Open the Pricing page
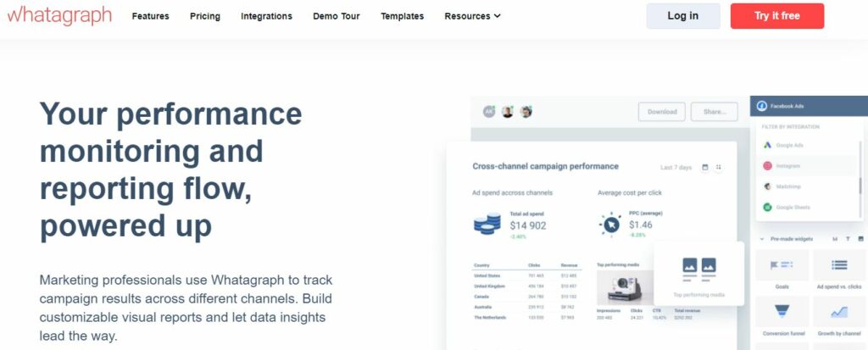The width and height of the screenshot is (868, 350). (x=205, y=16)
